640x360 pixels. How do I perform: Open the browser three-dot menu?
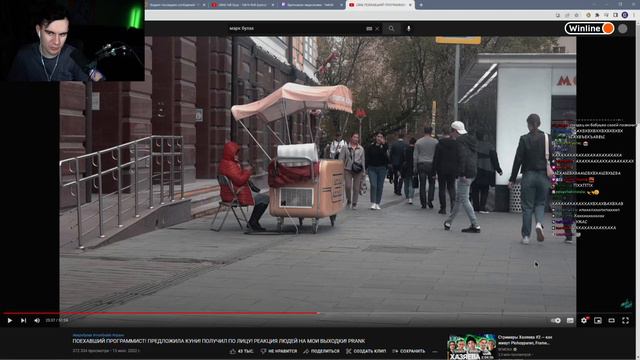(x=634, y=15)
